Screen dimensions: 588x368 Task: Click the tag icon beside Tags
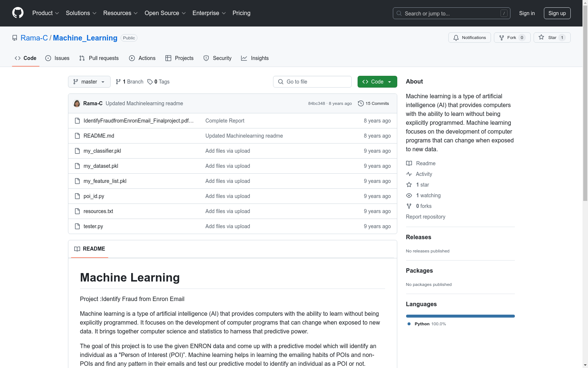point(150,82)
